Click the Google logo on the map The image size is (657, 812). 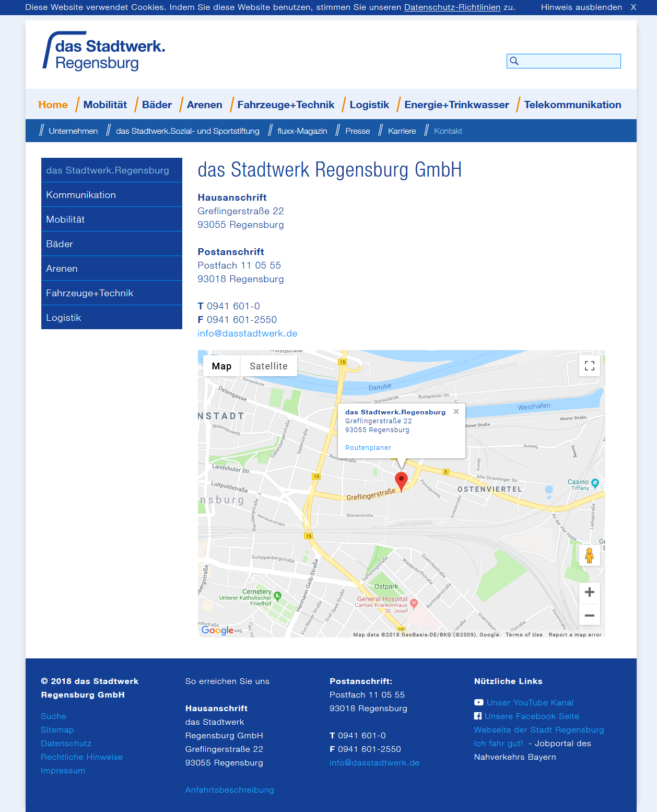(217, 630)
